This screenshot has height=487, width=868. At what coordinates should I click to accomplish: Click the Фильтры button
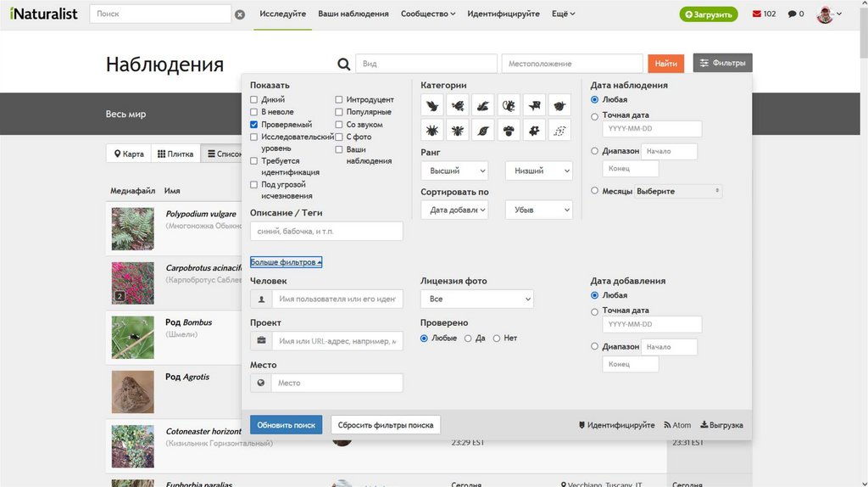tap(722, 63)
